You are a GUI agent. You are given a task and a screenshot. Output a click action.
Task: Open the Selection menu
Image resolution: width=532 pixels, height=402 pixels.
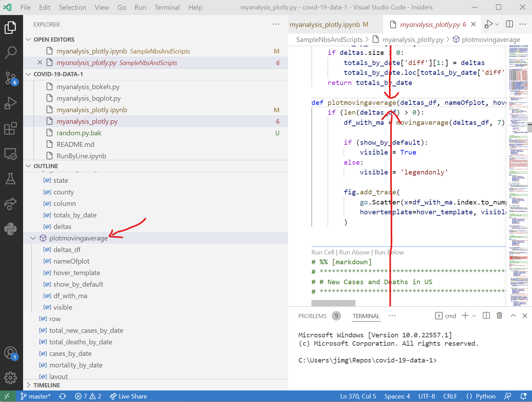tap(72, 7)
